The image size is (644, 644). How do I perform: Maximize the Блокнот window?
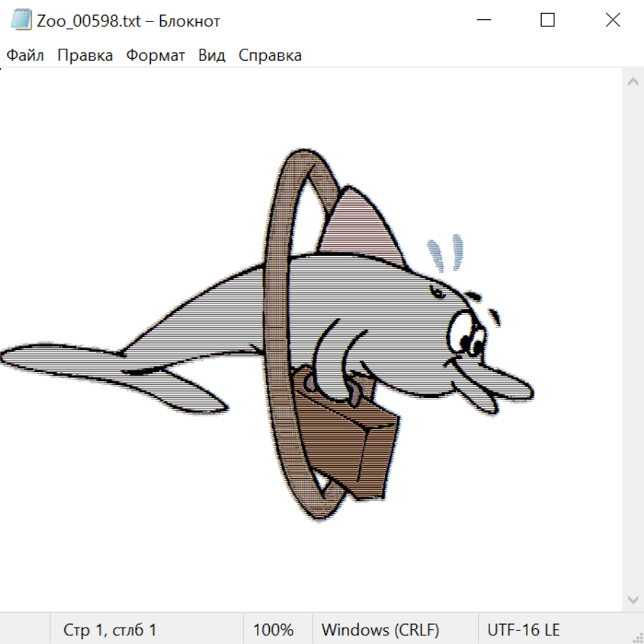pos(547,20)
